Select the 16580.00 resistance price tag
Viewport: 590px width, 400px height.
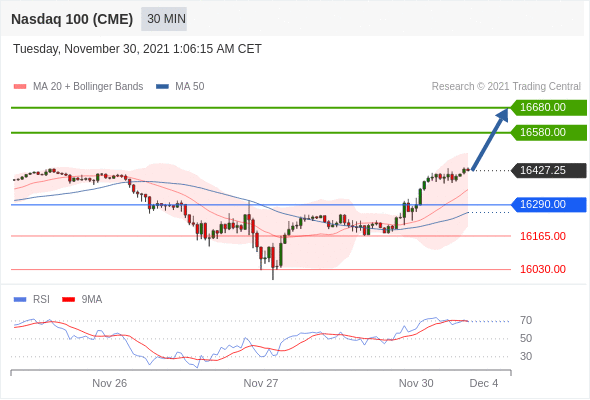coord(549,132)
